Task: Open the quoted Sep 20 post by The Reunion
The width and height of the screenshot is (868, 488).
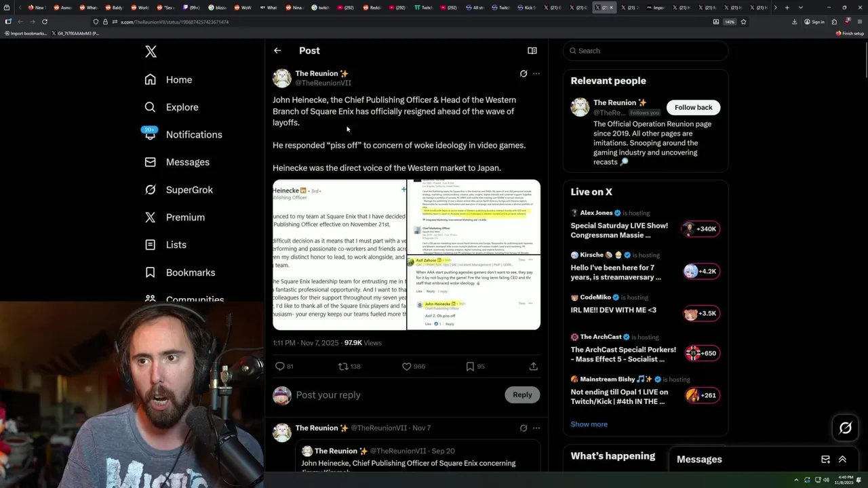Action: coord(418,457)
